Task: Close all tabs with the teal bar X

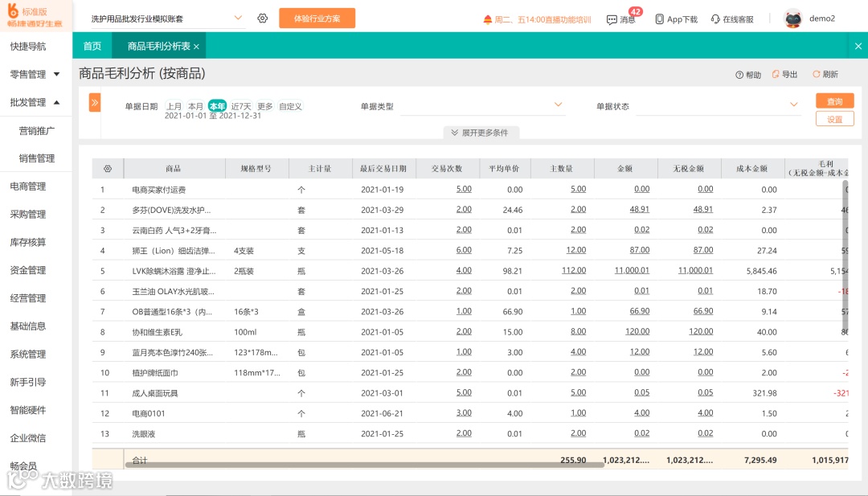Action: tap(858, 46)
